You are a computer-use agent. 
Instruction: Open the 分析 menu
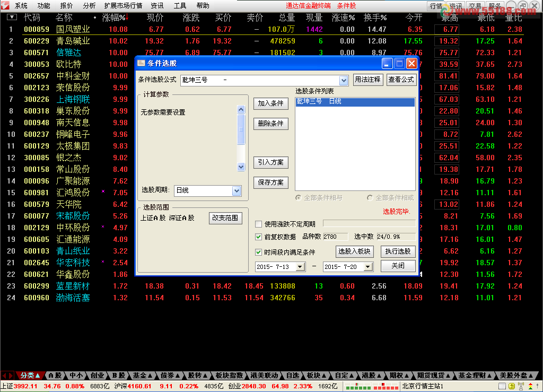click(89, 5)
